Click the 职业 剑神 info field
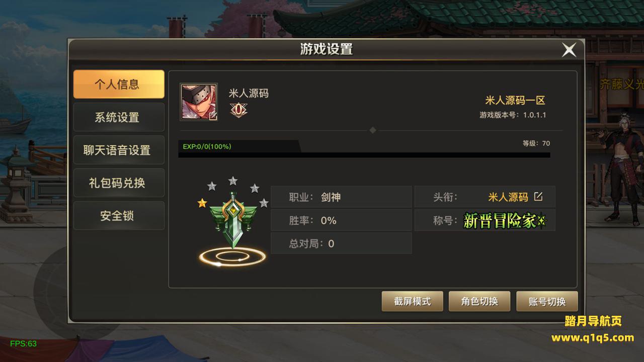This screenshot has height=362, width=644. 341,197
